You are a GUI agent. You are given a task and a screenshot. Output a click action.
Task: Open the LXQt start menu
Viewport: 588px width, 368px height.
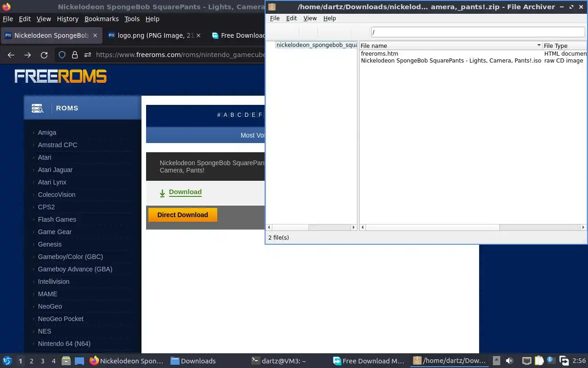pyautogui.click(x=7, y=361)
